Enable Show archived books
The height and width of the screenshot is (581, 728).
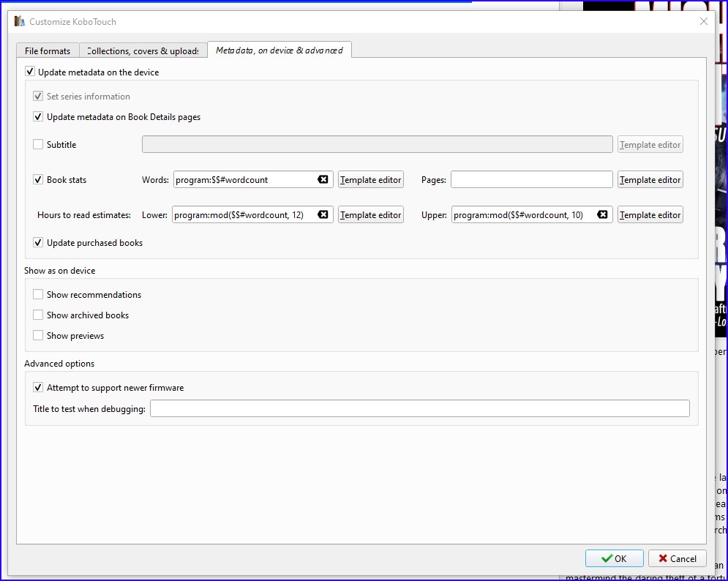[x=38, y=315]
